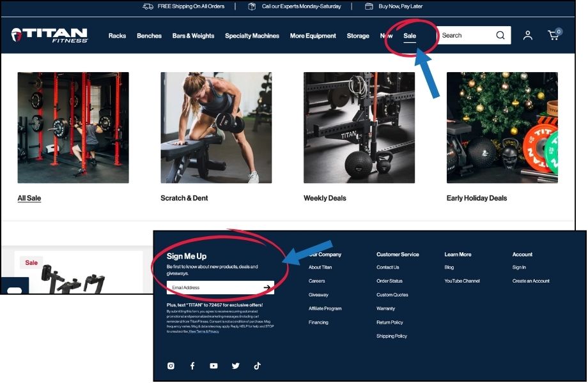Submit newsletter signup via arrow icon

(x=268, y=287)
